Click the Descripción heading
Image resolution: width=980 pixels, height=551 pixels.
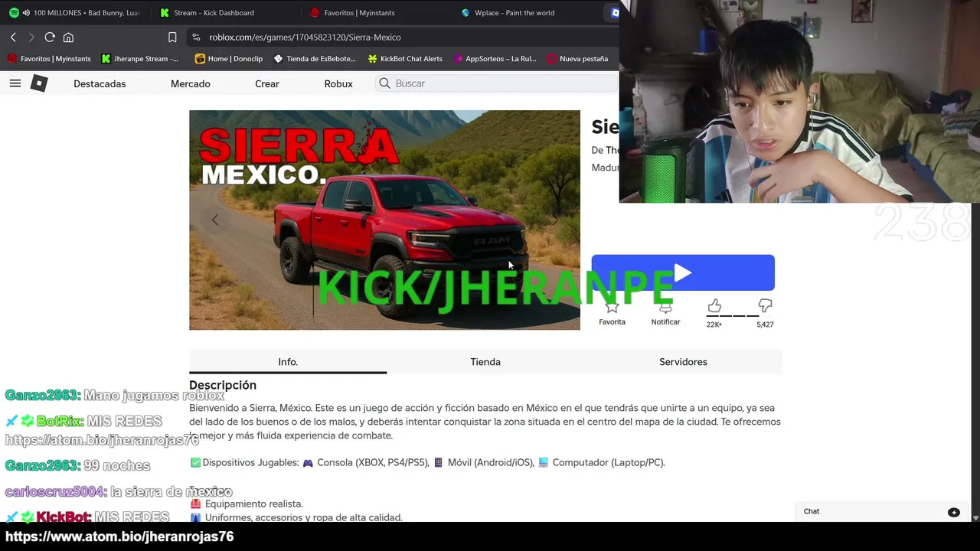[x=223, y=385]
